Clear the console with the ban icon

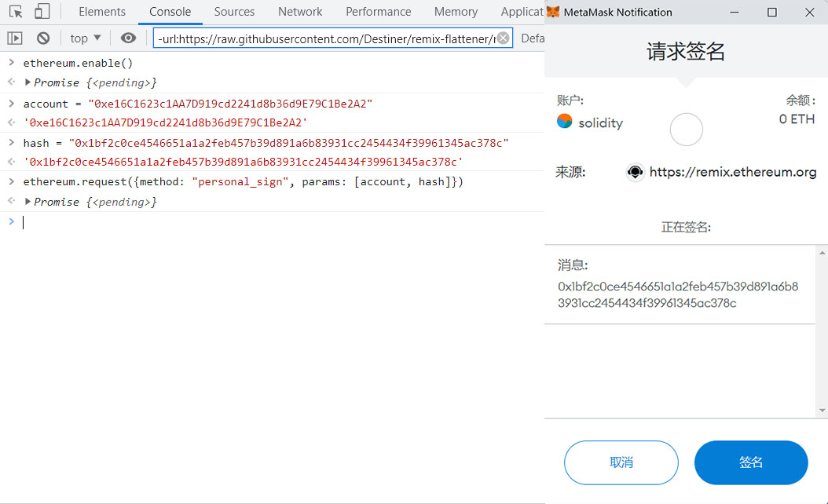[x=43, y=38]
